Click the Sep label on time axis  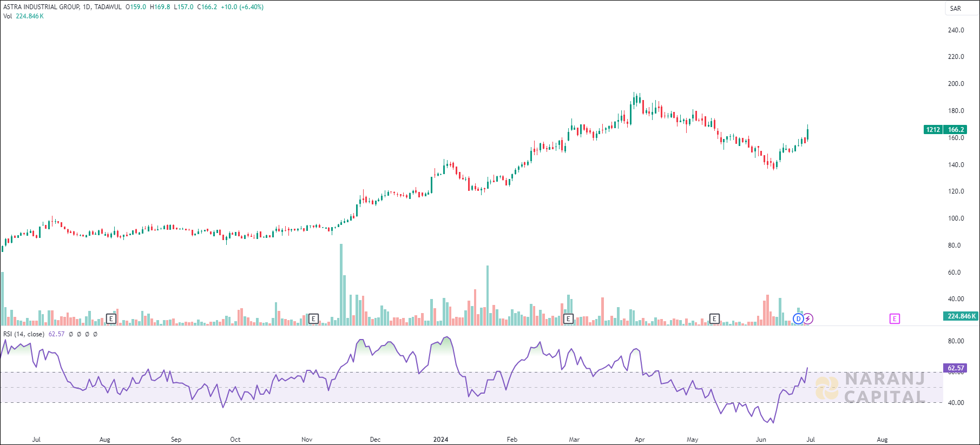(x=176, y=440)
